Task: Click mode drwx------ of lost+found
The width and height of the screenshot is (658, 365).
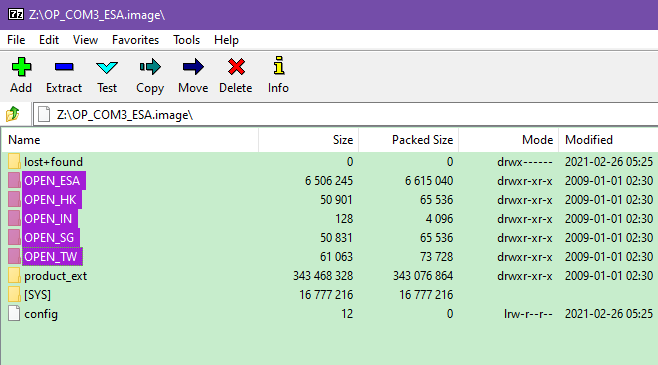Action: pos(525,162)
